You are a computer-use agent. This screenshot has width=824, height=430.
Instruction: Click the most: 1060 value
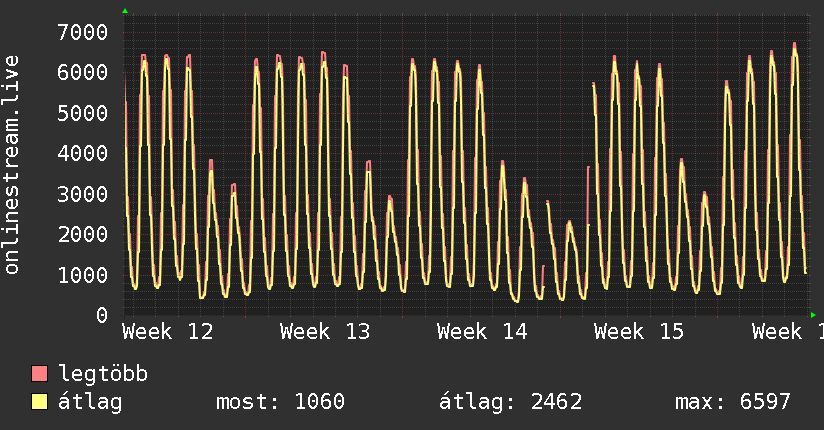point(280,402)
